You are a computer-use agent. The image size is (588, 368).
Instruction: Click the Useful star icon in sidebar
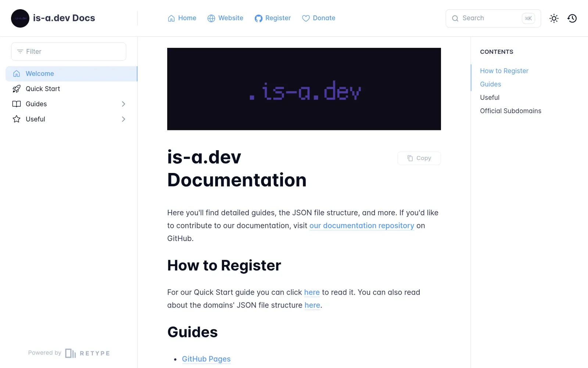click(17, 119)
